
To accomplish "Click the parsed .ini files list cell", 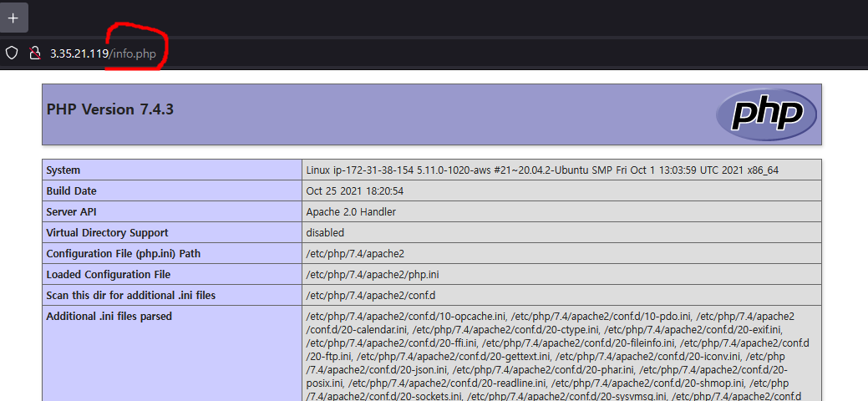I will click(x=561, y=353).
